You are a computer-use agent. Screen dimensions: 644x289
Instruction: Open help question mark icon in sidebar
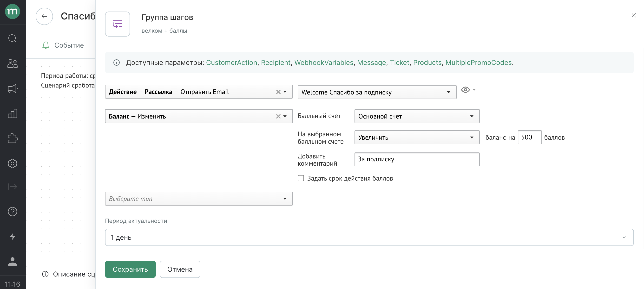pyautogui.click(x=13, y=212)
